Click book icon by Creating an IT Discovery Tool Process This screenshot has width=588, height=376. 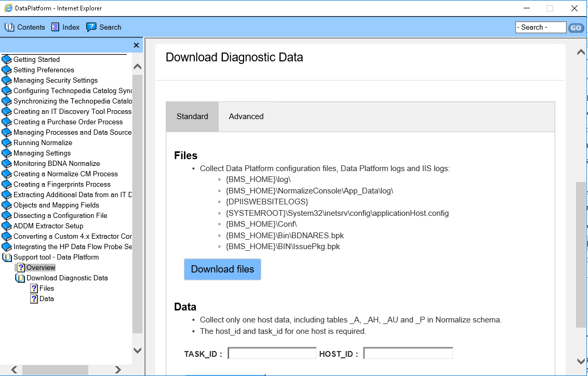[7, 112]
